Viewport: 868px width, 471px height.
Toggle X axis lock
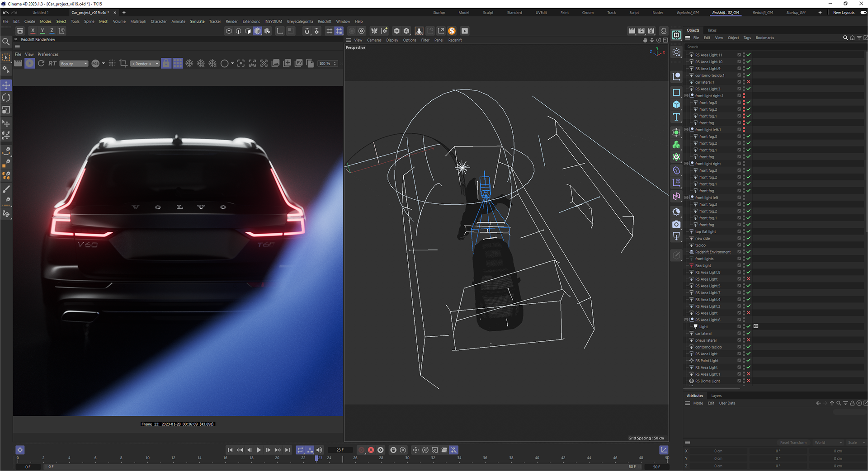pos(33,31)
